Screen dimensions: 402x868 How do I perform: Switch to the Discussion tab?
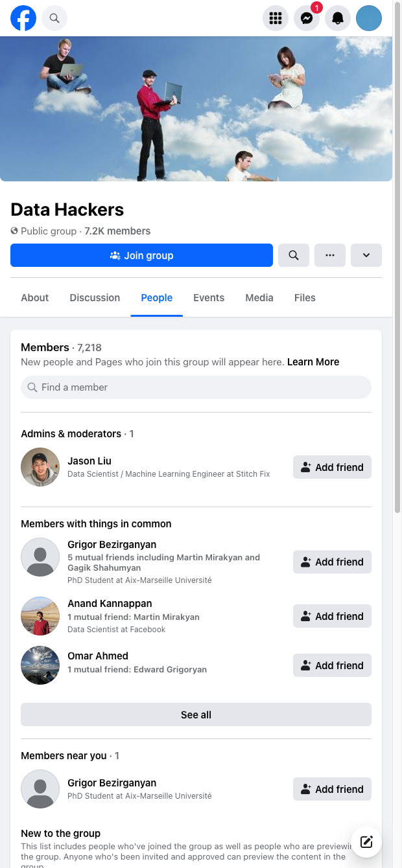pyautogui.click(x=95, y=298)
